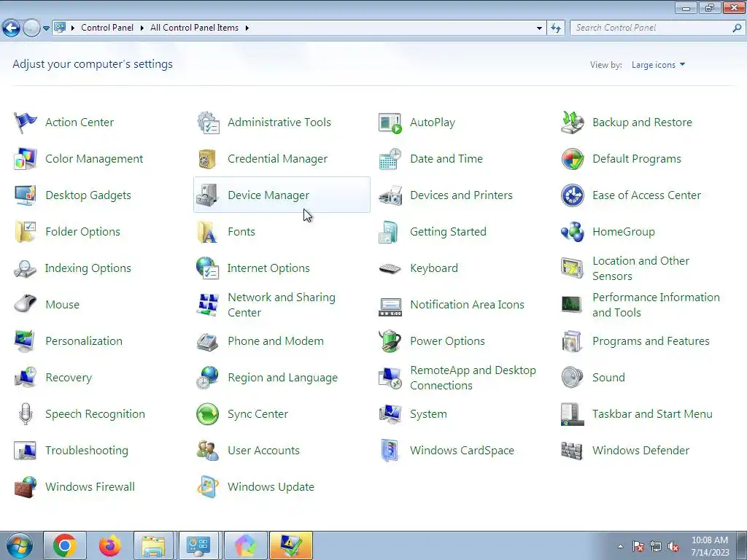Open the Windows CardSpace link

(462, 451)
